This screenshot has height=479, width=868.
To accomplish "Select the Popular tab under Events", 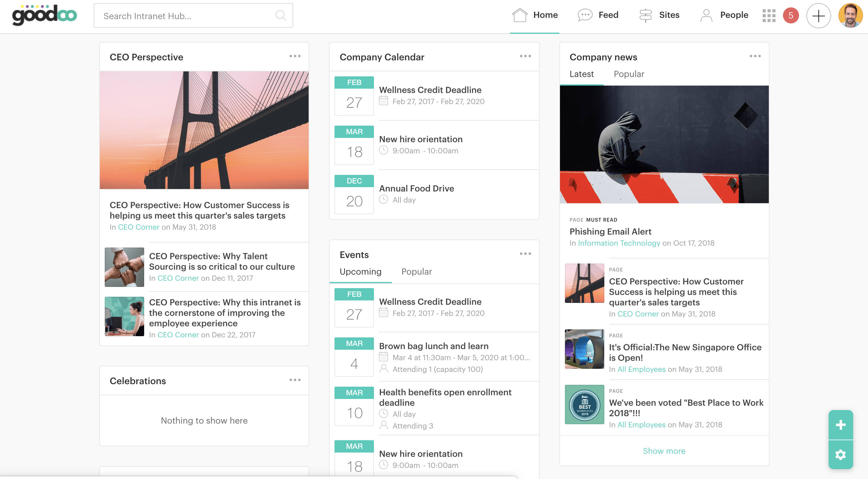I will (416, 272).
